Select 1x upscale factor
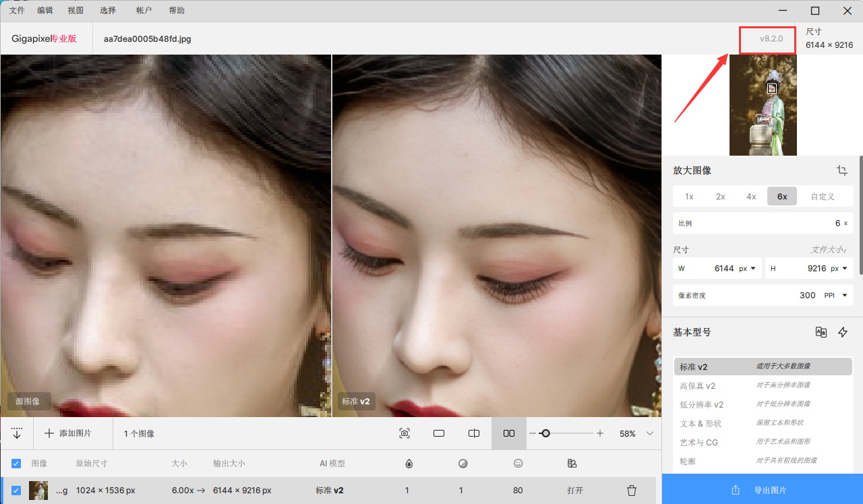Screen dimensions: 863x504 click(689, 197)
